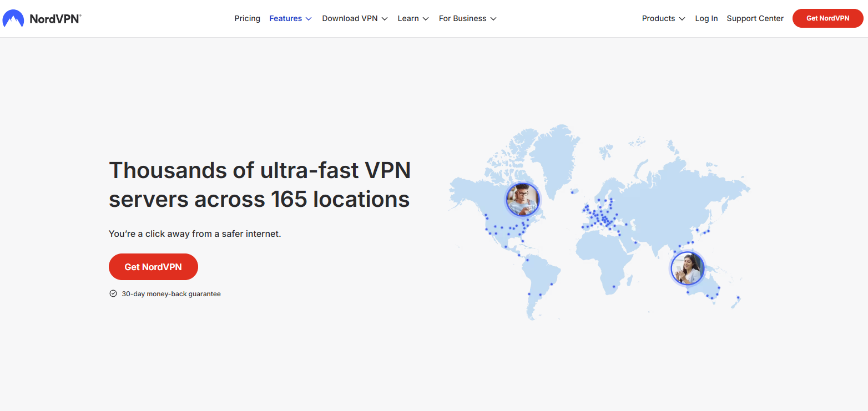Click the man's photo bubble over North America
Screen dimensions: 868x411
(522, 200)
